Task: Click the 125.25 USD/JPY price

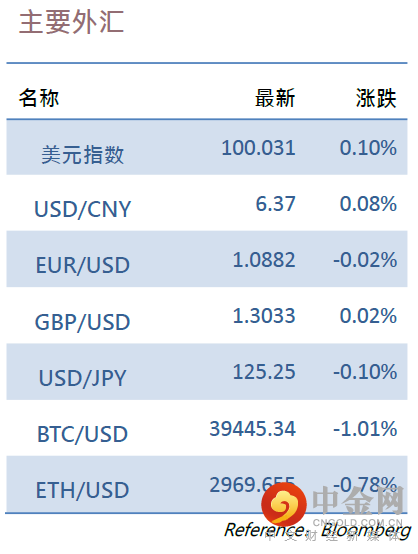Action: 264,372
